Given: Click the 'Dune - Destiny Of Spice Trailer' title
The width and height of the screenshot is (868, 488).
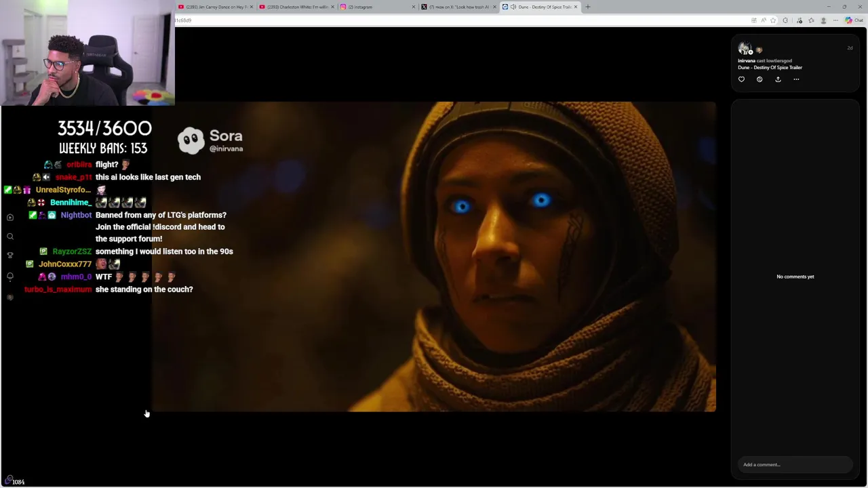Looking at the screenshot, I should click(770, 68).
